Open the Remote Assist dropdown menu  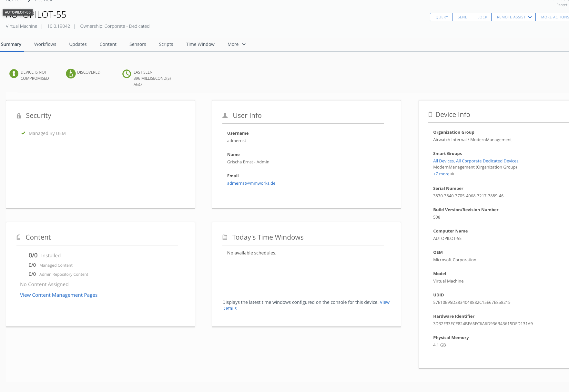coord(514,17)
